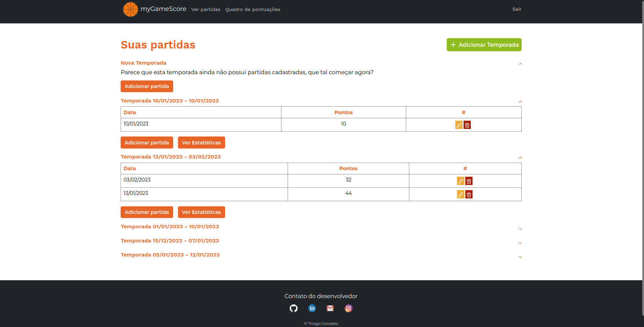Viewport: 644px width, 327px height.
Task: Open the developer's LinkedIn icon
Action: tap(312, 308)
